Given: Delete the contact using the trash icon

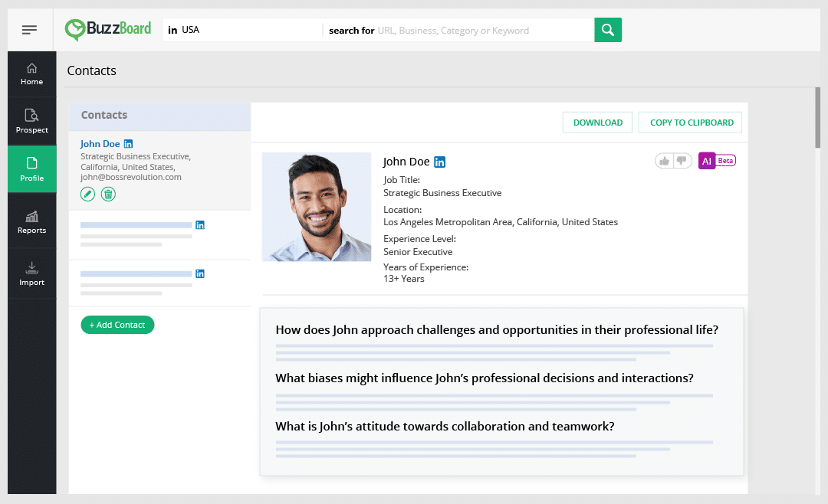Looking at the screenshot, I should [x=108, y=194].
